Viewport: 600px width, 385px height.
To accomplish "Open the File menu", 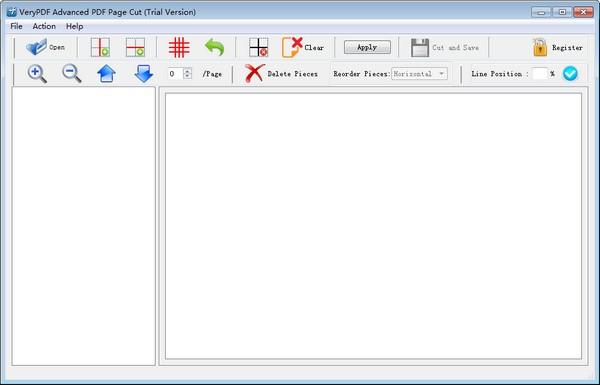I will 16,26.
